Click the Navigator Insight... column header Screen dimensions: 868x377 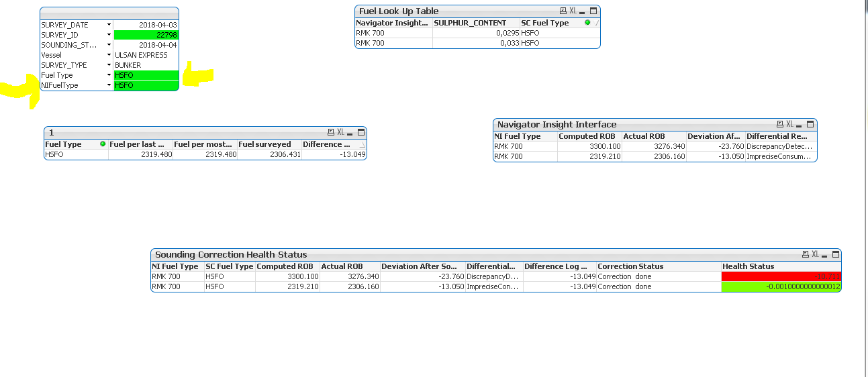393,23
